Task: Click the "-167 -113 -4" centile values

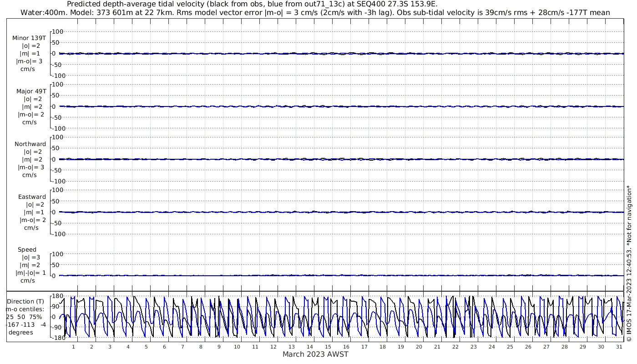Action: click(x=26, y=324)
